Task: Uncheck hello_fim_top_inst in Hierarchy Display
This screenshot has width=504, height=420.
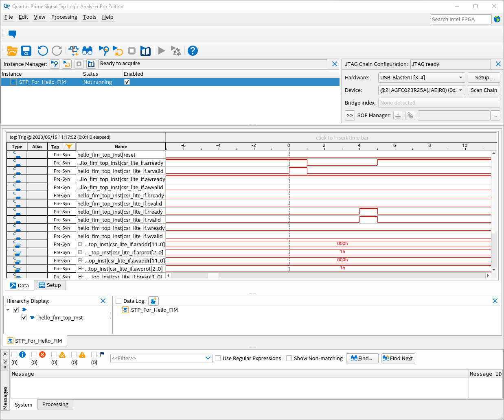Action: coord(24,317)
